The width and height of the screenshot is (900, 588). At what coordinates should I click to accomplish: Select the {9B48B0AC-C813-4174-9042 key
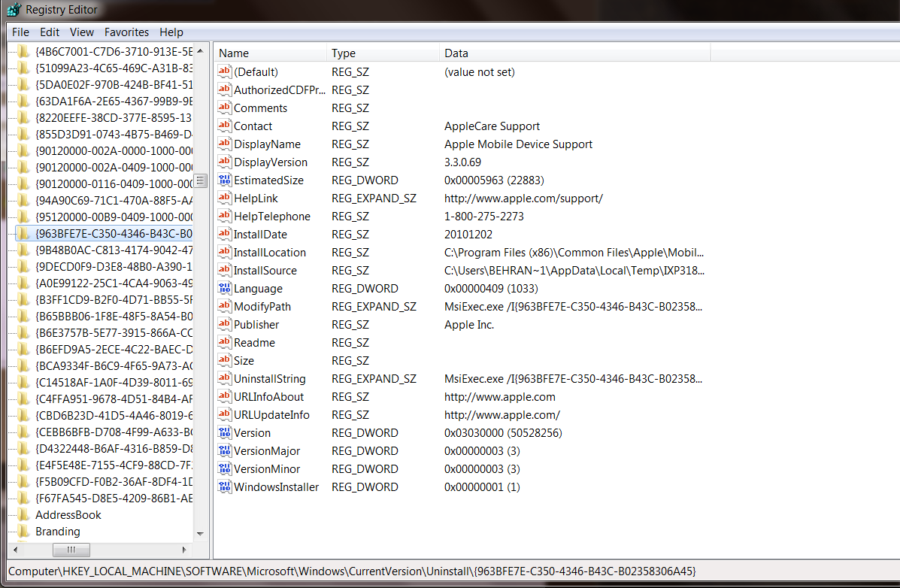(x=114, y=250)
